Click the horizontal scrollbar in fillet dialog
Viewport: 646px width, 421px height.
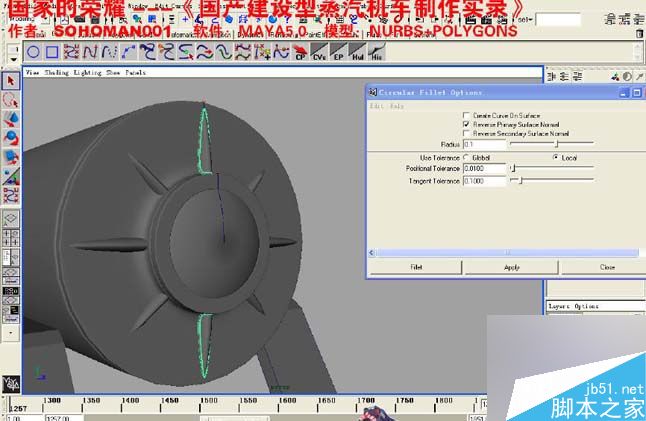507,253
